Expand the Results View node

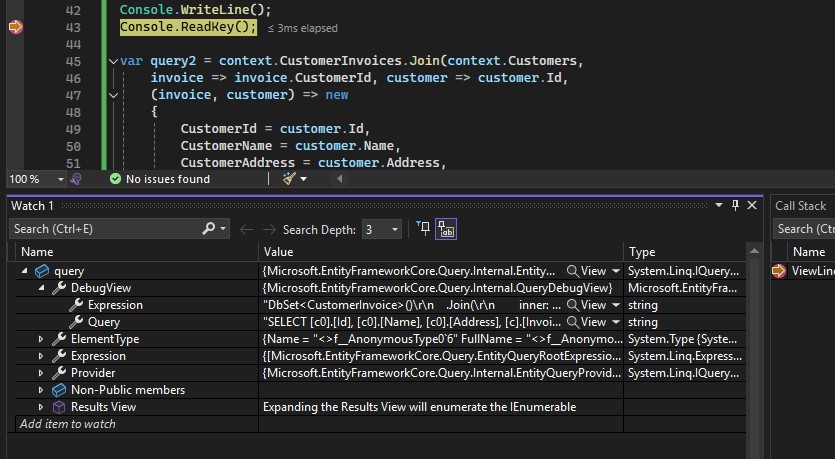[41, 407]
